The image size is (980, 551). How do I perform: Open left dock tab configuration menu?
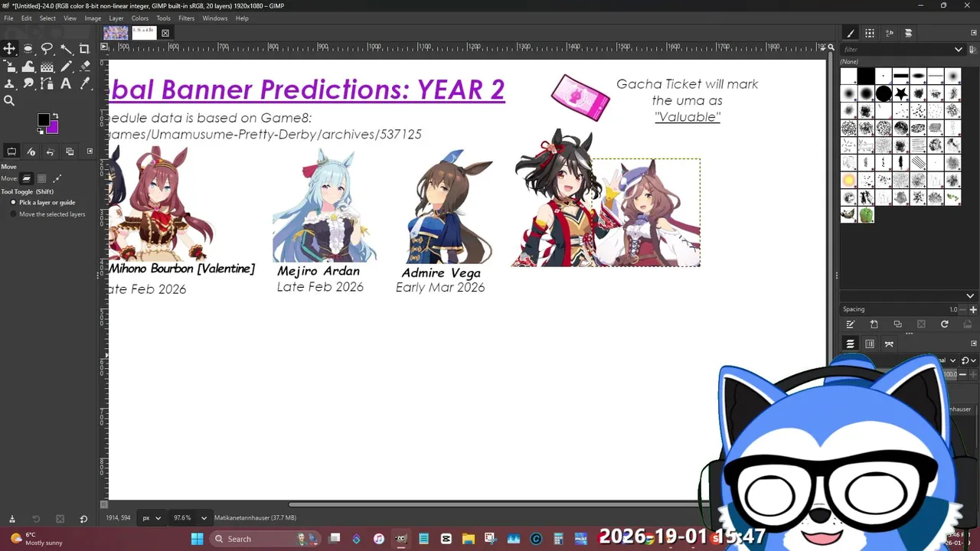tap(90, 152)
